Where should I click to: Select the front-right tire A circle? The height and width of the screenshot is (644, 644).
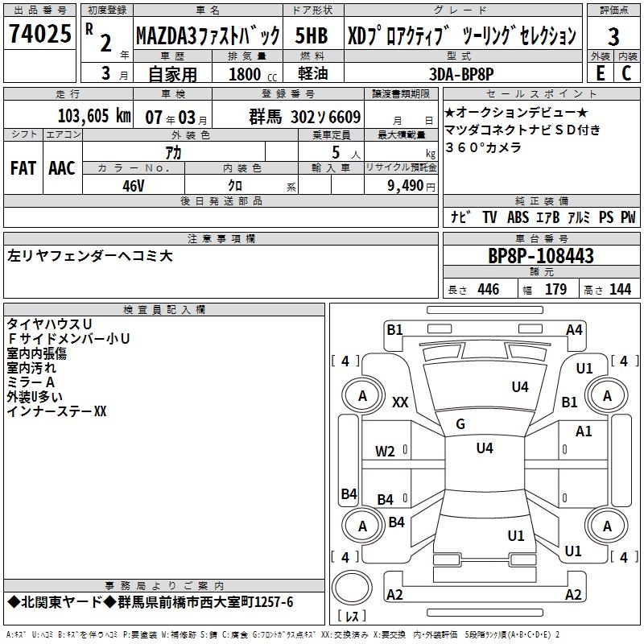[607, 396]
